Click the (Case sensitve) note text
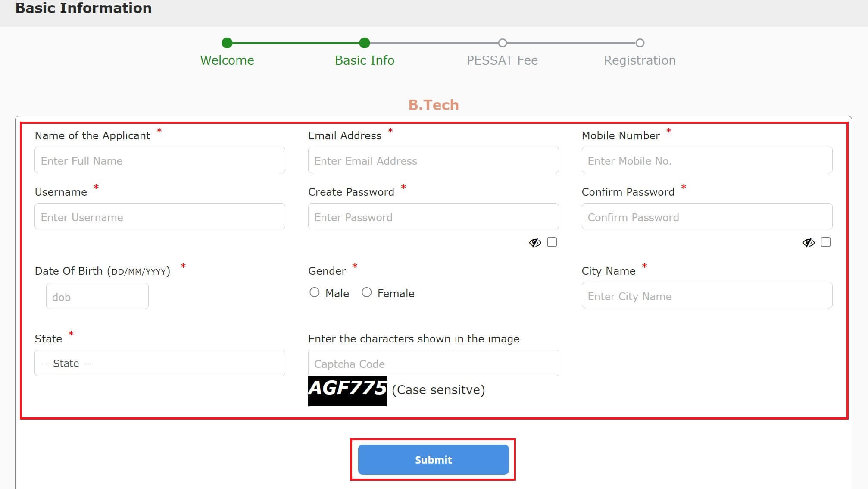Viewport: 868px width, 489px height. [x=438, y=390]
